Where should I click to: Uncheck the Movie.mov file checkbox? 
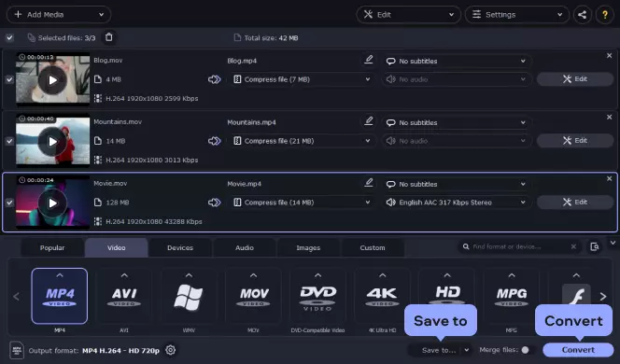pyautogui.click(x=9, y=203)
